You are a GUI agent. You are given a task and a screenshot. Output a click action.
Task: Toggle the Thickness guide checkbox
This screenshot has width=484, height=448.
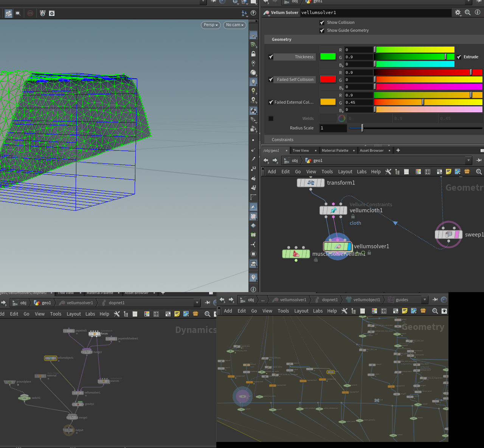pos(271,57)
